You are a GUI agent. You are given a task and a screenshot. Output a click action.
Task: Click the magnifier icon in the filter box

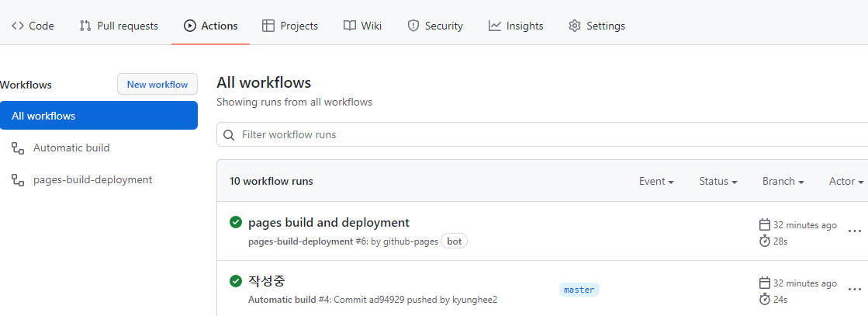229,134
